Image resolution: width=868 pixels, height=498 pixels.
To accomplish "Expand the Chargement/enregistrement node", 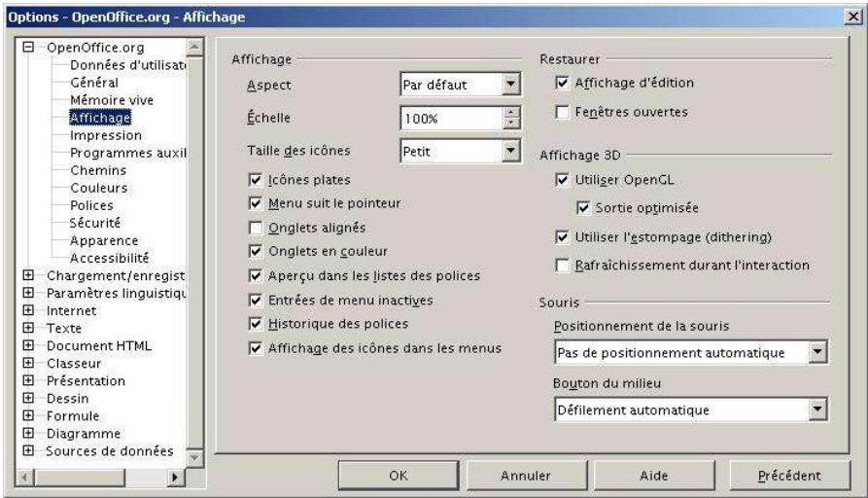I will (28, 274).
